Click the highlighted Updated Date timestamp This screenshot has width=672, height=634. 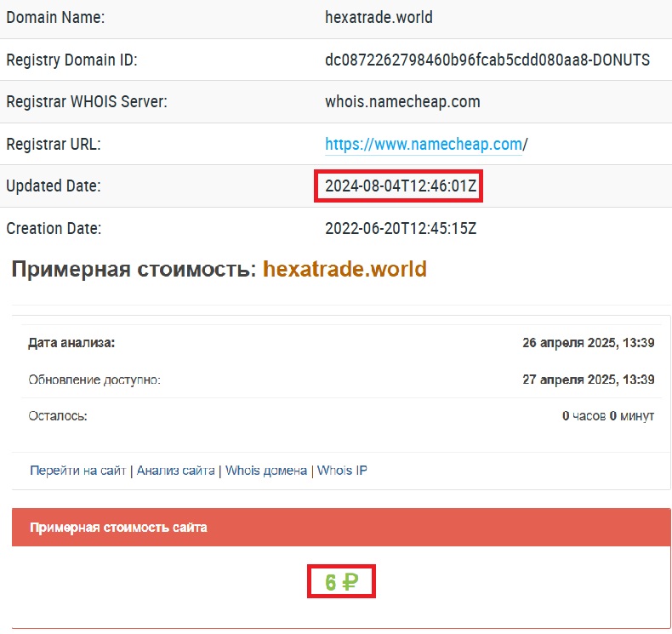[x=399, y=186]
